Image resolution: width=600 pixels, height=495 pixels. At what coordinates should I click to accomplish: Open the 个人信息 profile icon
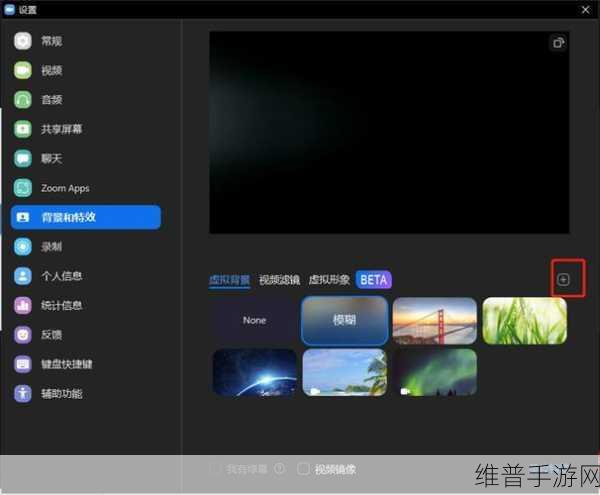click(x=23, y=276)
